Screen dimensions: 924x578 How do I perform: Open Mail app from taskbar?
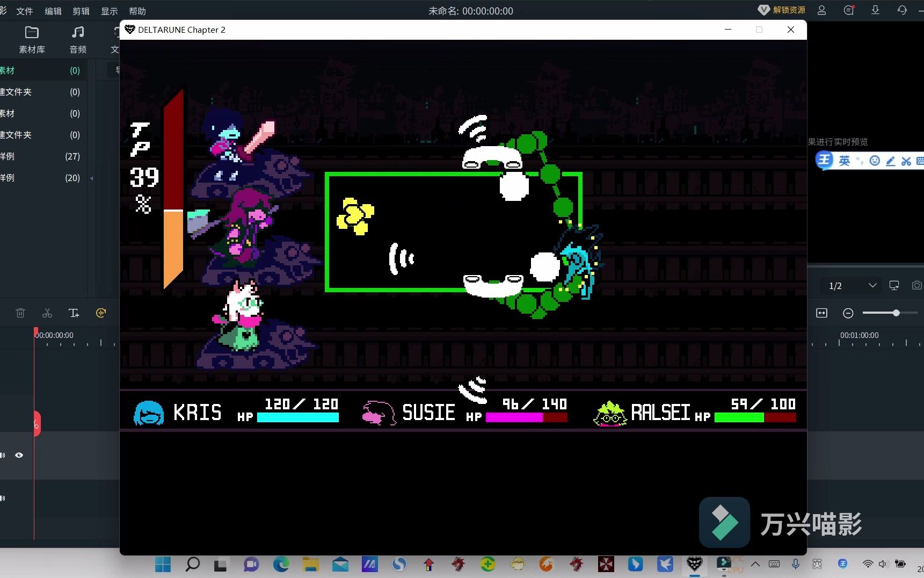coord(340,564)
